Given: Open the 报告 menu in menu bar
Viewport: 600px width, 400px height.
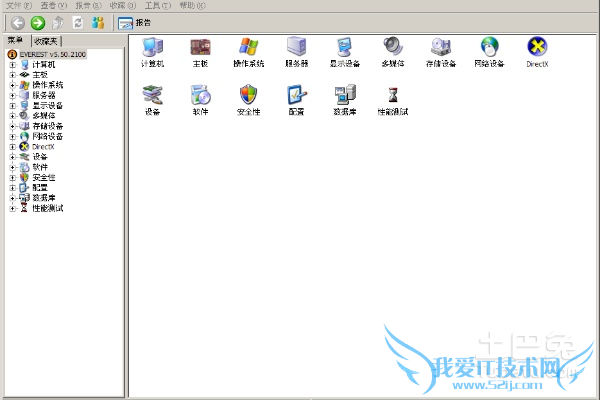Looking at the screenshot, I should [88, 5].
